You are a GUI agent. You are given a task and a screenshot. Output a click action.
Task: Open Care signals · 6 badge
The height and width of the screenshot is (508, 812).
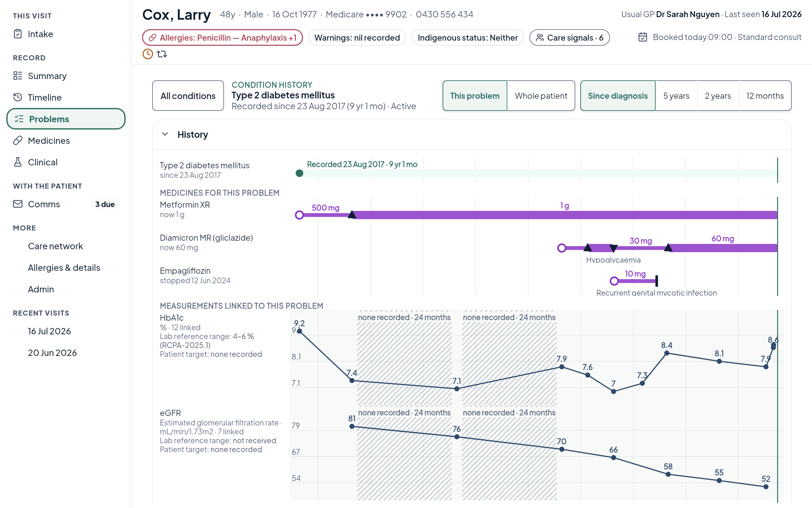[569, 38]
